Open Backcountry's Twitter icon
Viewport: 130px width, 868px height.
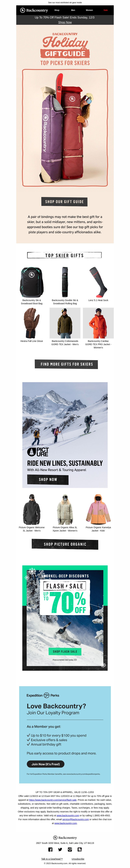click(60, 850)
